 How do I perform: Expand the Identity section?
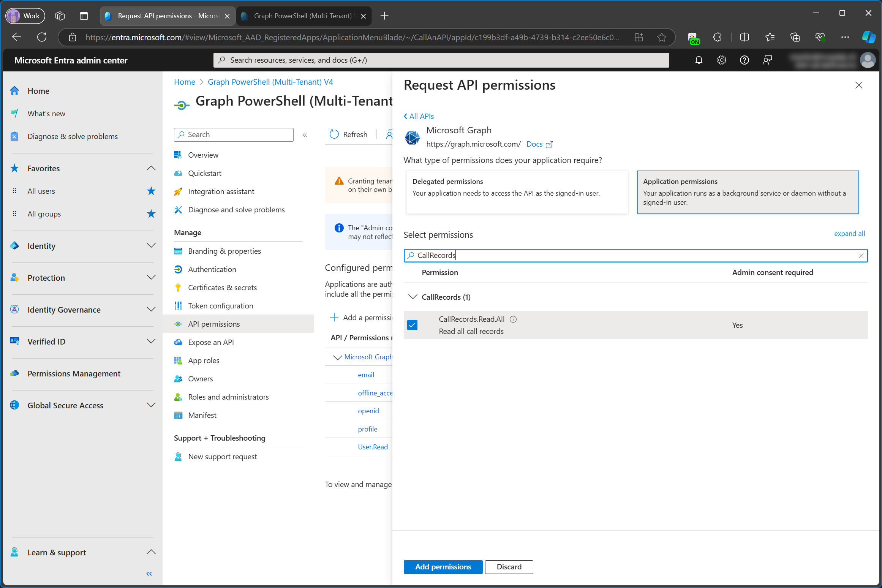coord(151,246)
